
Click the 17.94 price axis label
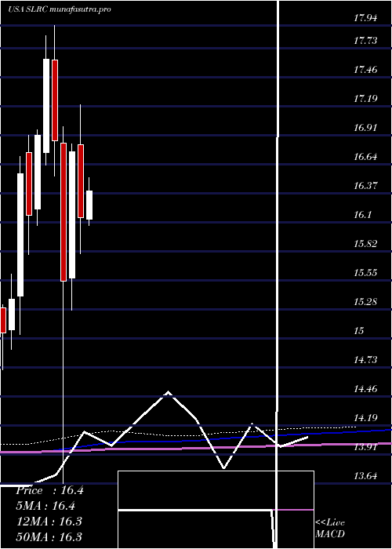pos(365,18)
